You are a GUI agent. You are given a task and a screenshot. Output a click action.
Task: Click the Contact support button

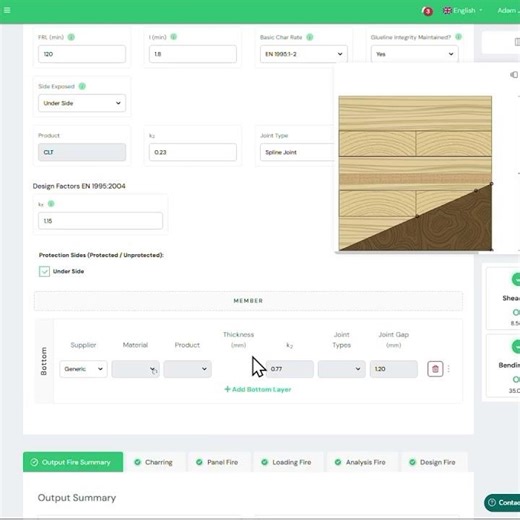pos(503,502)
